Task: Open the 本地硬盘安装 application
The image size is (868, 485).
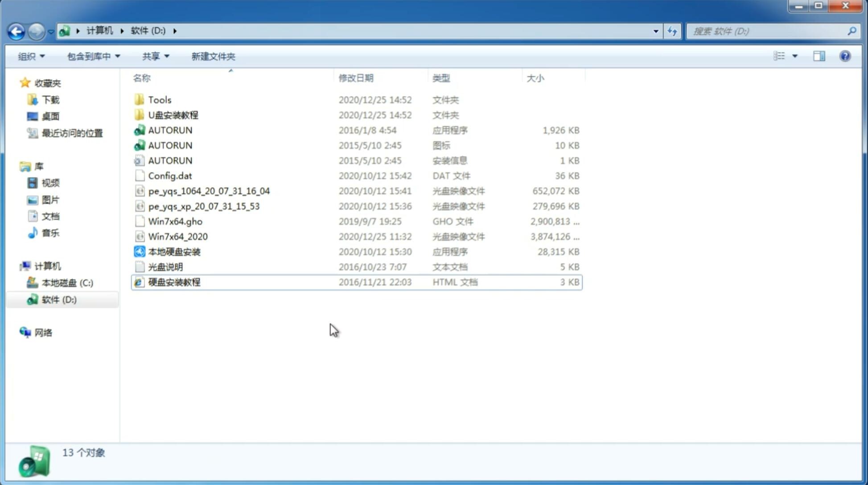Action: pos(174,251)
